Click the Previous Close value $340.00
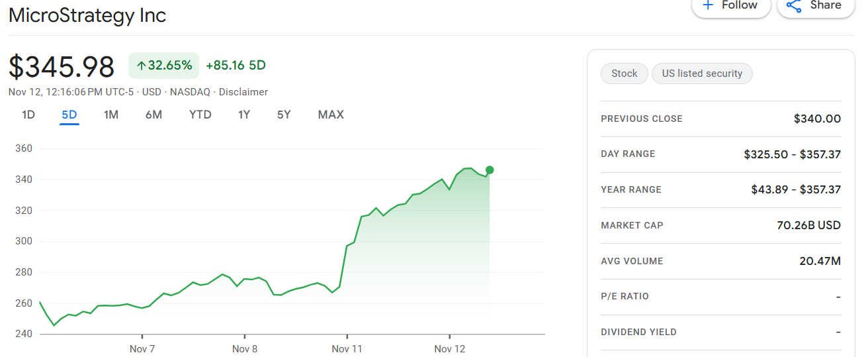The image size is (868, 357). pyautogui.click(x=817, y=119)
